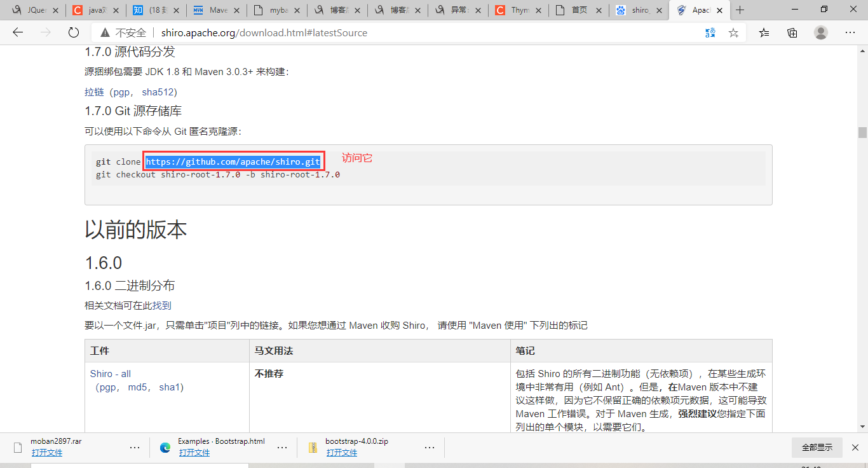
Task: Click the translate page icon in address bar
Action: [710, 32]
